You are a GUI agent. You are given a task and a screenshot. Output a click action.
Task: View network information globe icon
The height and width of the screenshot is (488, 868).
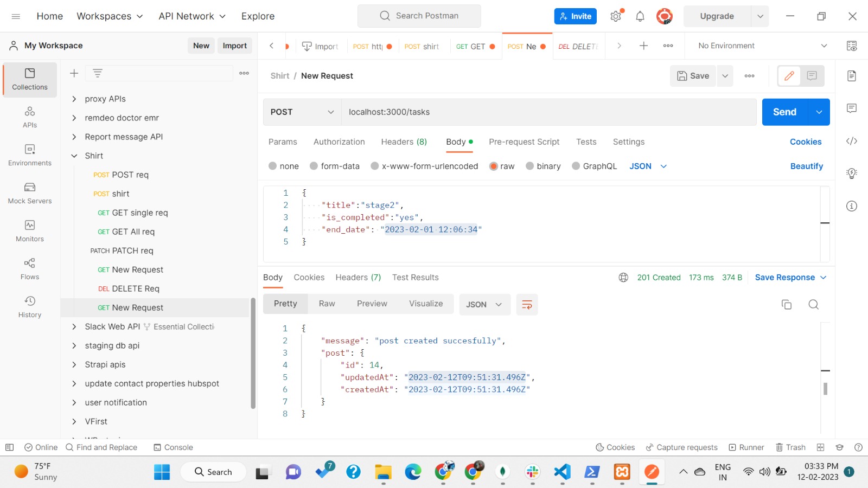(x=623, y=278)
